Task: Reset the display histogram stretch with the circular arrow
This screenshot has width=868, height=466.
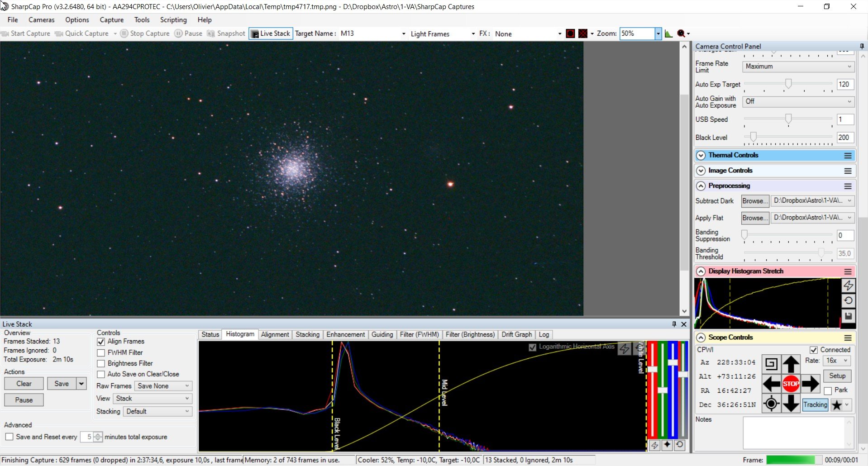Action: click(x=848, y=300)
